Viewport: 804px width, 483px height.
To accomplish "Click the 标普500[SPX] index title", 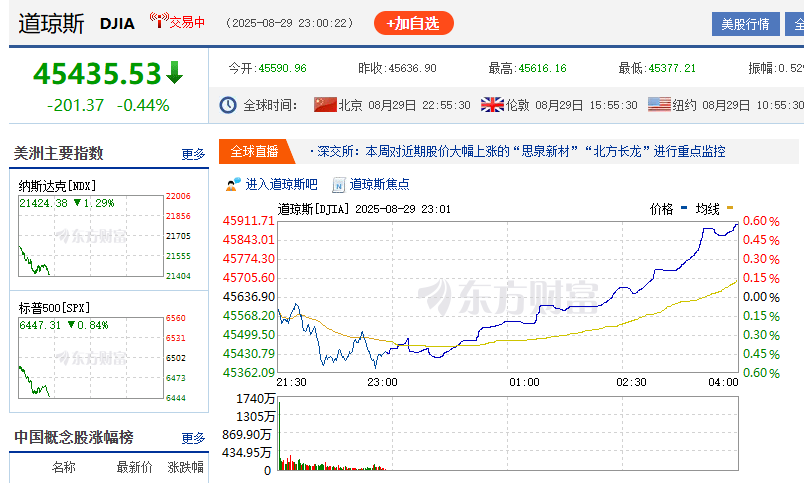I will [x=54, y=308].
